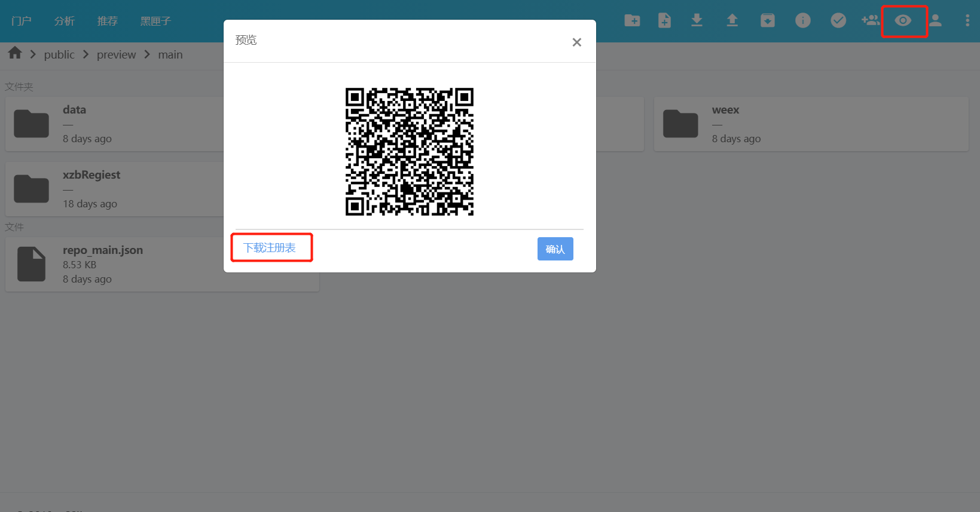Open the 门户 menu item
980x512 pixels.
coord(21,21)
